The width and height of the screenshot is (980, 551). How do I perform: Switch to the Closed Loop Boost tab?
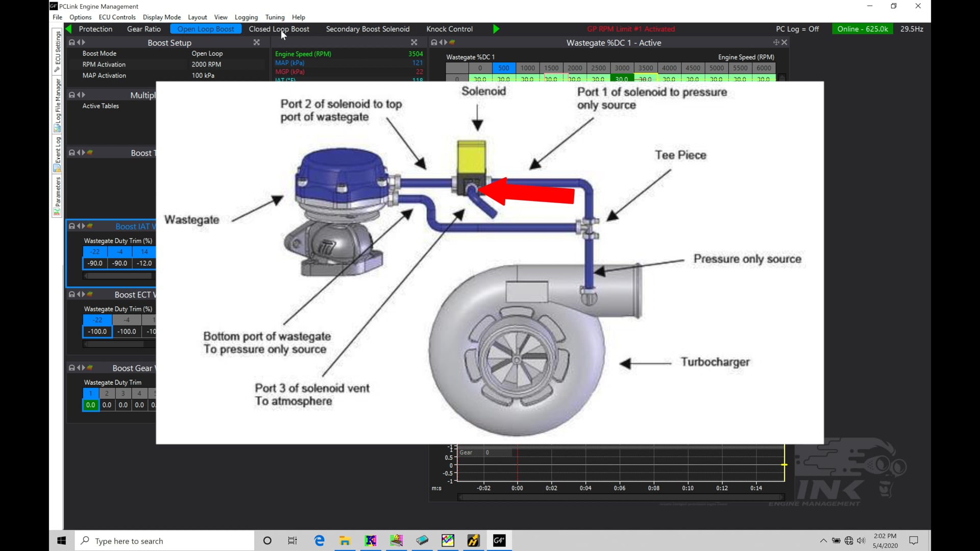279,29
